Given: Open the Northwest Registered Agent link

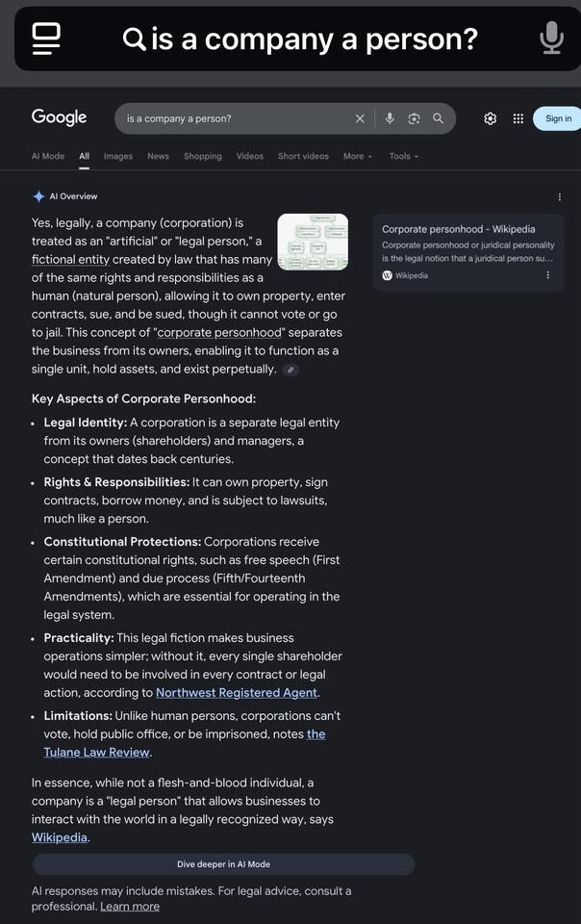Looking at the screenshot, I should point(237,693).
